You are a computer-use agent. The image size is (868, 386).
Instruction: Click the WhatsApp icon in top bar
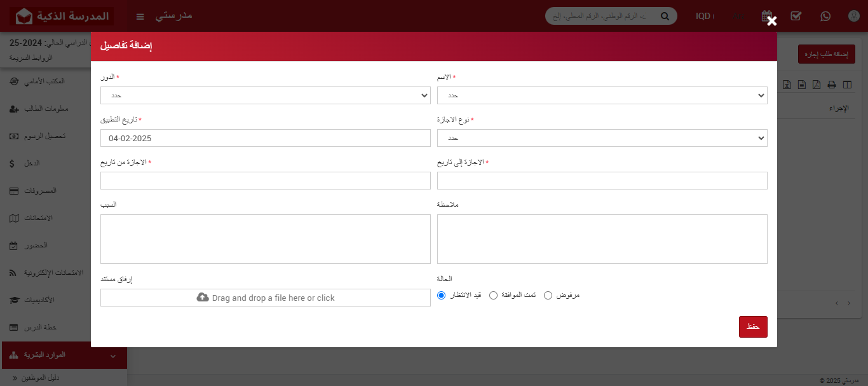point(825,16)
